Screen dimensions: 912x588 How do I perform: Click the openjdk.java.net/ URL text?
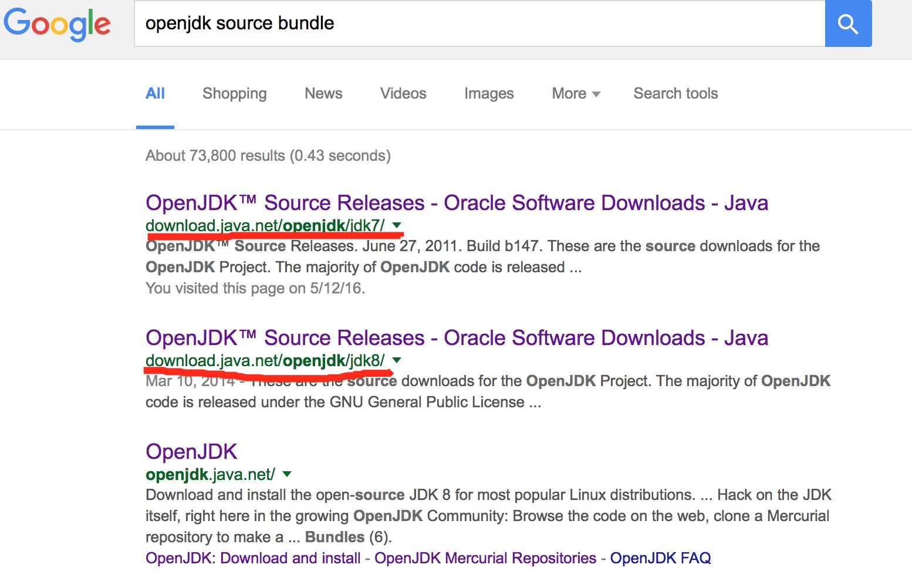(210, 474)
